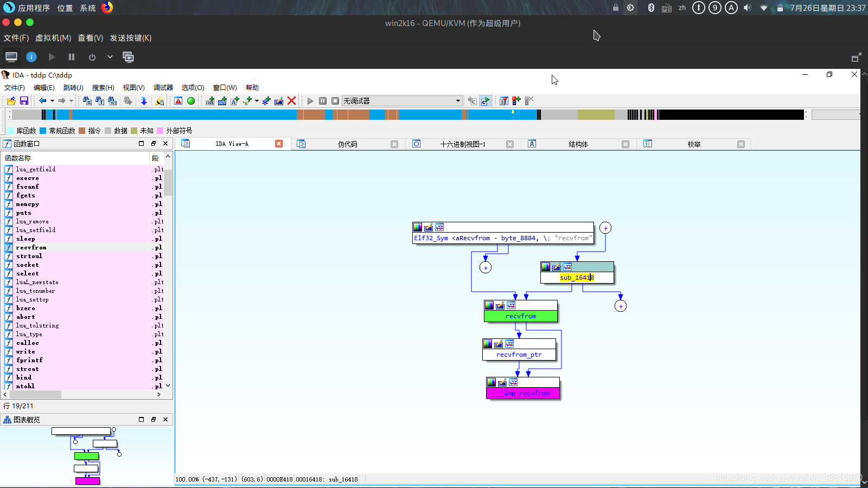Convert to data using the DATA plus icon

(222, 101)
